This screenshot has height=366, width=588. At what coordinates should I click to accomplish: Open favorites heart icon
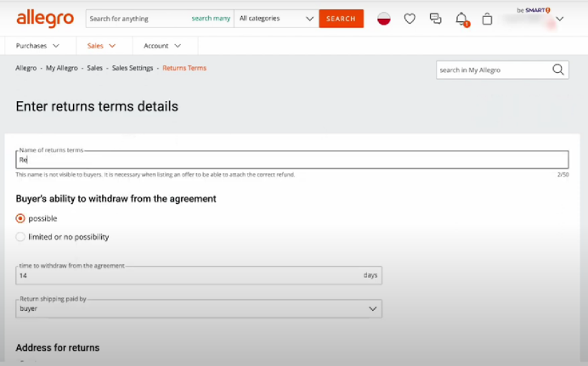coord(410,19)
